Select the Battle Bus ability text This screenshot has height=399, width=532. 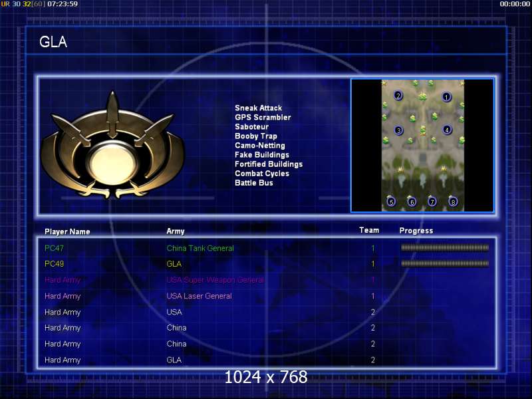[254, 183]
